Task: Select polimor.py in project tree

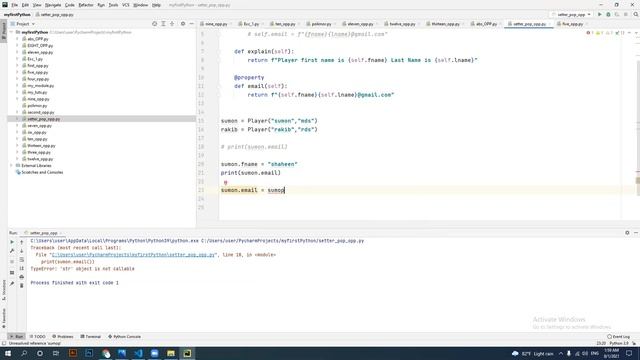Action: 37,106
